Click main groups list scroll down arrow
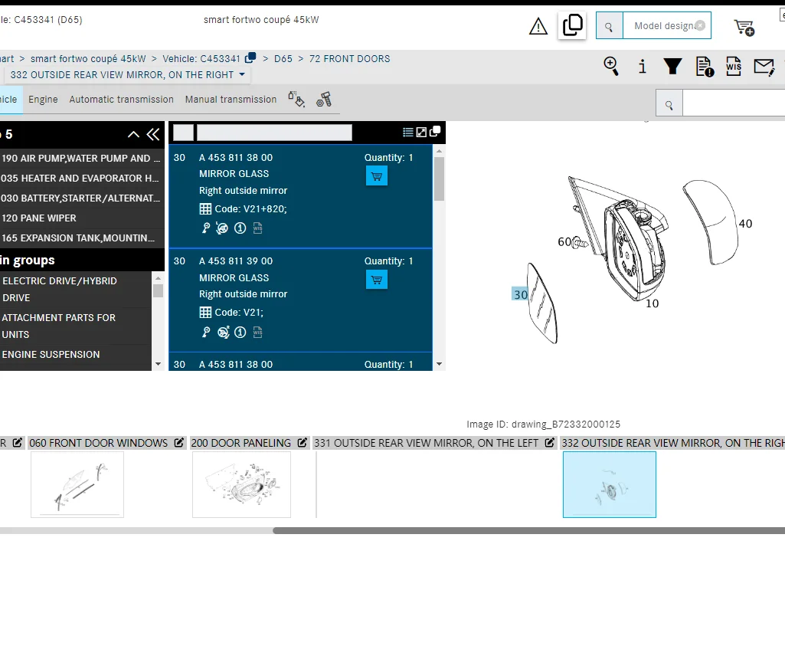785x672 pixels. coord(159,364)
